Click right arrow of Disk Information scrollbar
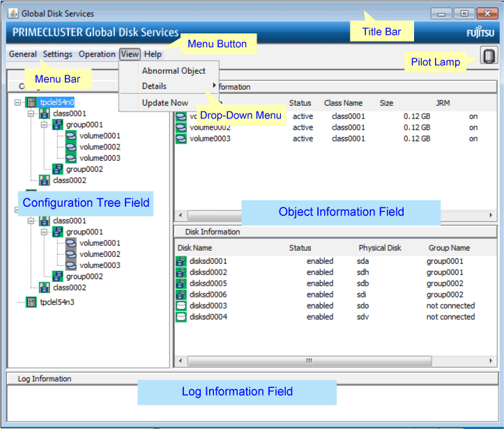This screenshot has width=504, height=429. click(491, 361)
